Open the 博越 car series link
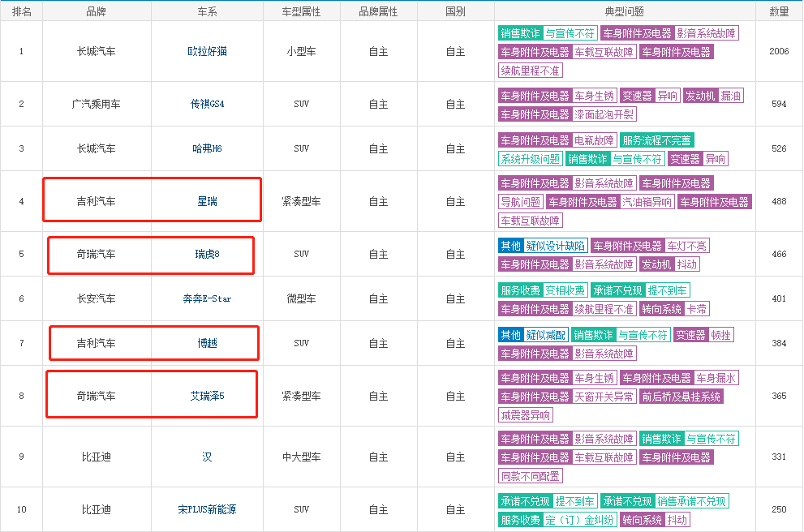The height and width of the screenshot is (532, 804). pos(207,343)
